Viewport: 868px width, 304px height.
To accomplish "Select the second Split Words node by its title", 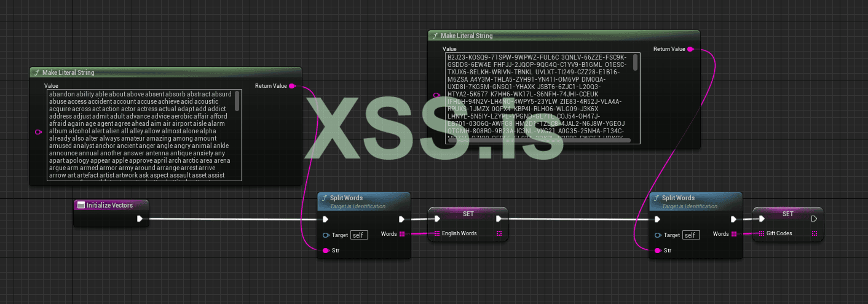I will pos(678,198).
